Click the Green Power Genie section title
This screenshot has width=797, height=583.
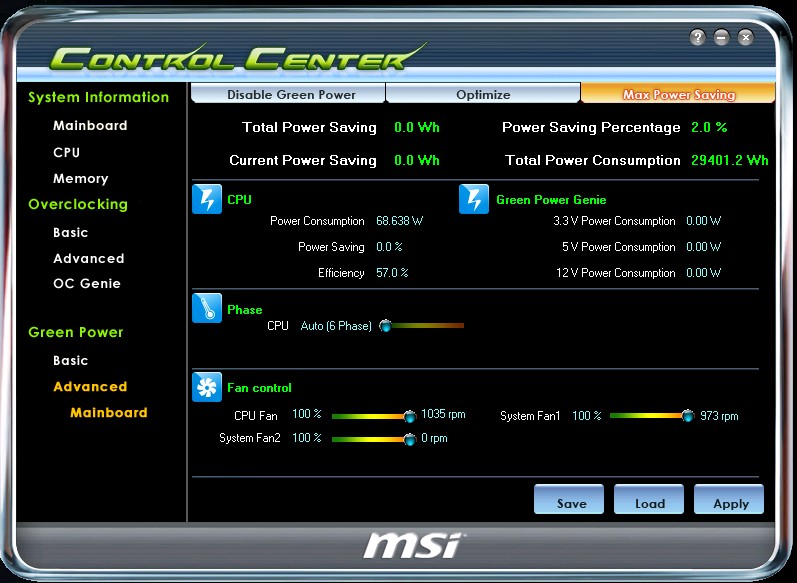tap(551, 200)
